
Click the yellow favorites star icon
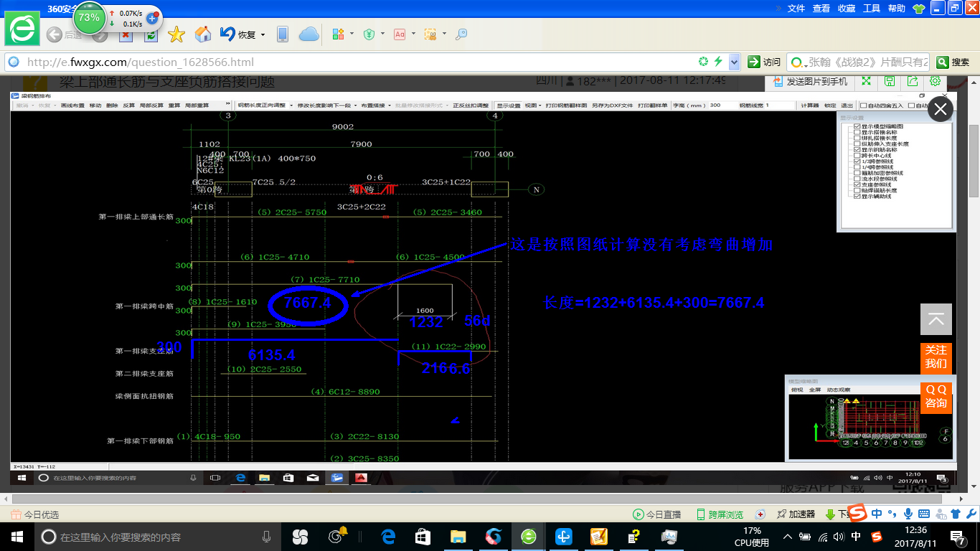pos(176,34)
